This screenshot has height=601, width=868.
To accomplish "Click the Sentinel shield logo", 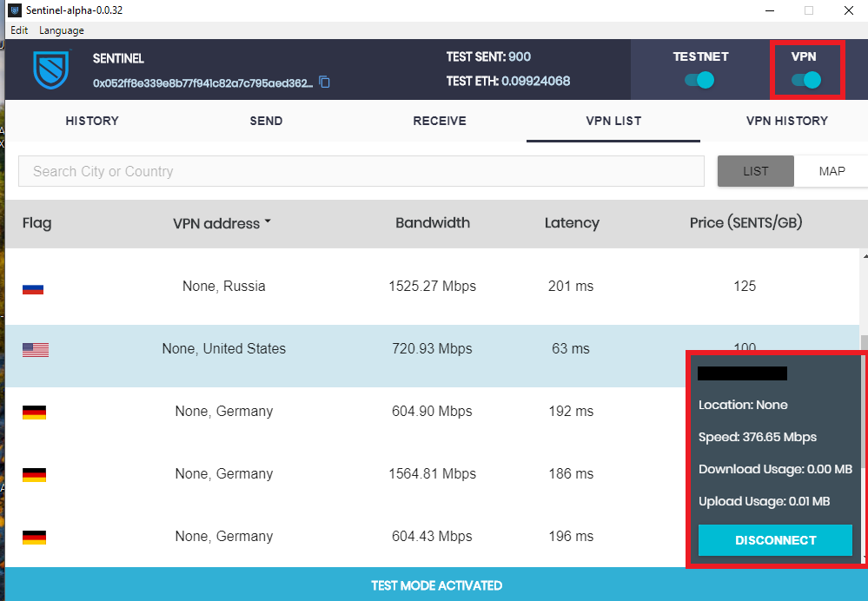I will tap(51, 69).
